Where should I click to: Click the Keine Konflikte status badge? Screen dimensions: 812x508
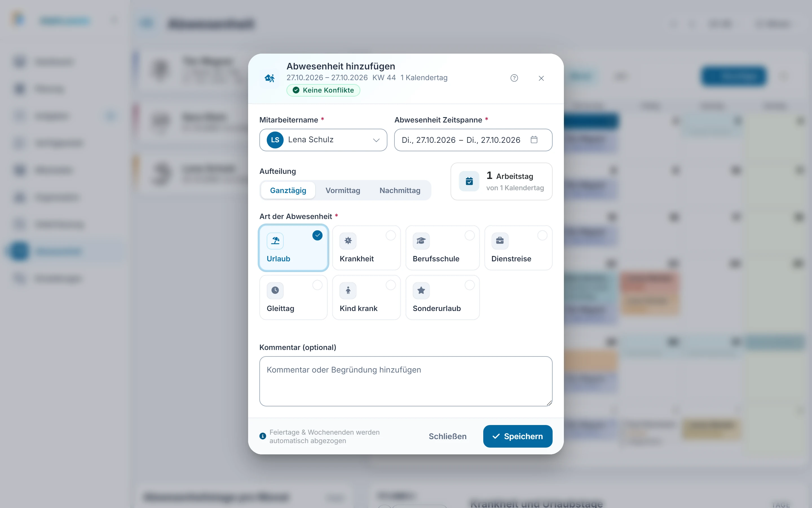tap(323, 90)
